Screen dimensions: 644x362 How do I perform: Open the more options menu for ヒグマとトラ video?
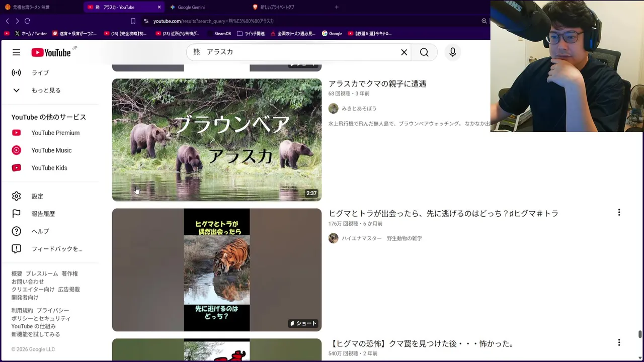click(x=619, y=213)
